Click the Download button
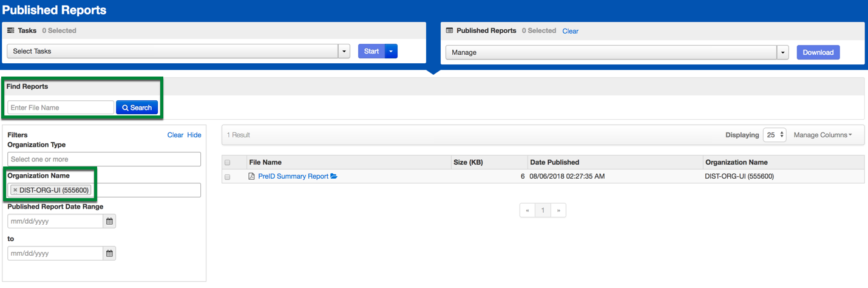The image size is (868, 288). point(818,53)
